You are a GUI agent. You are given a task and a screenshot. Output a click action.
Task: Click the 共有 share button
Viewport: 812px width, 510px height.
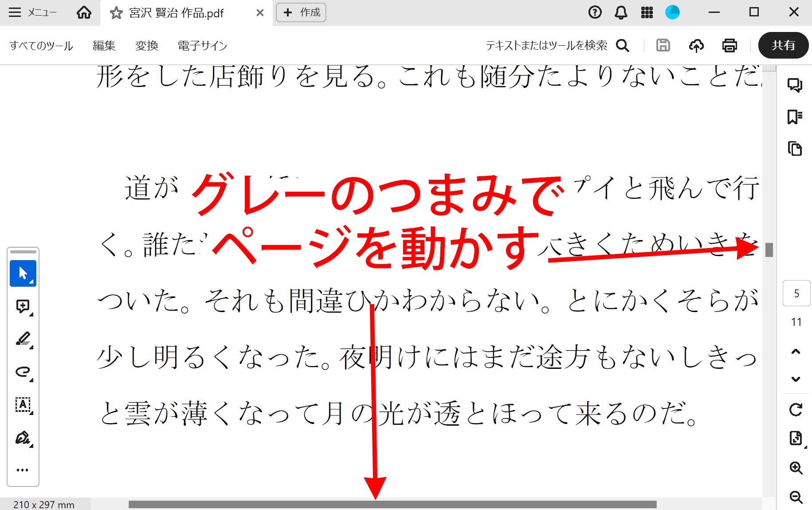(x=783, y=45)
